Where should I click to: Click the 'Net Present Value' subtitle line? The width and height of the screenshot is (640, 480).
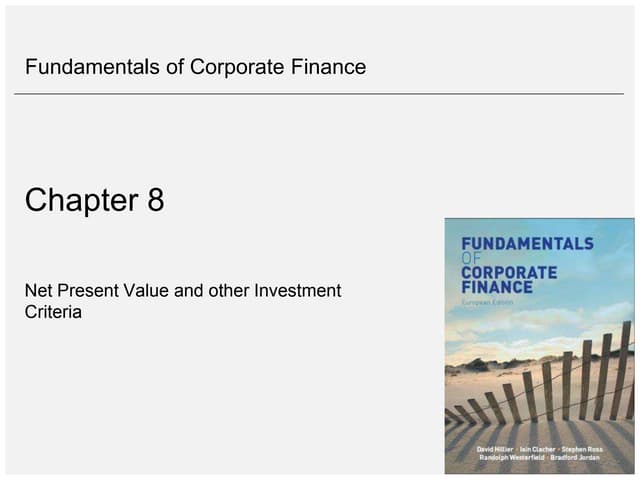coord(183,291)
